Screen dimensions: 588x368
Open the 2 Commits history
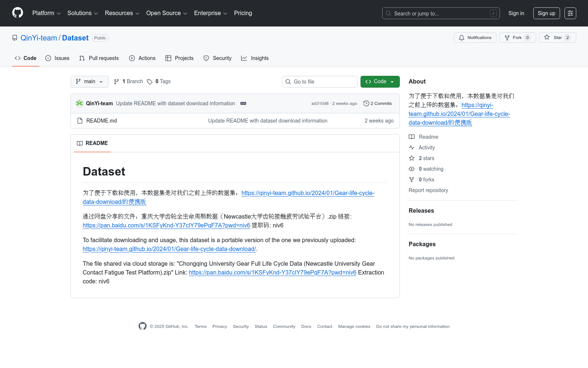377,103
